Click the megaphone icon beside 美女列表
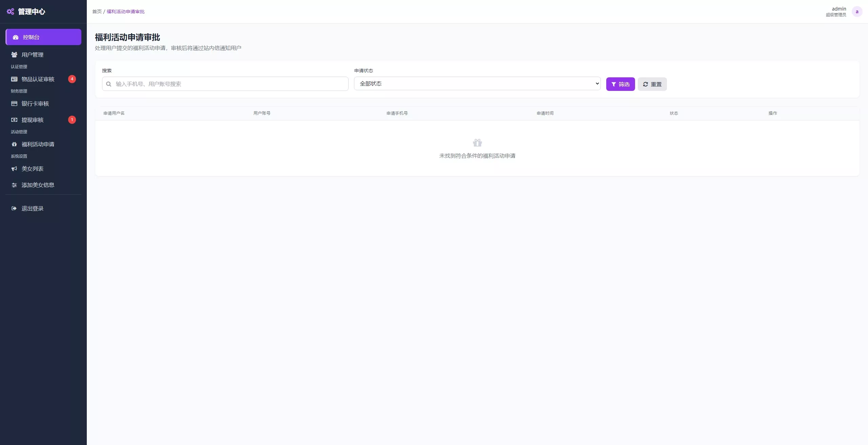The image size is (868, 445). 14,169
